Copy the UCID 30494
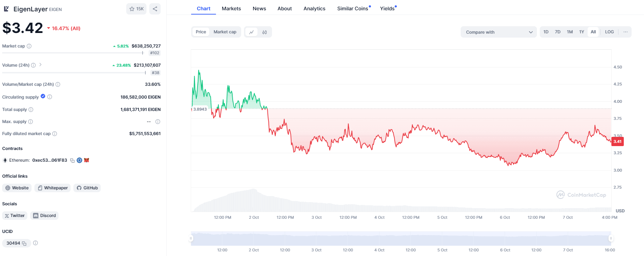This screenshot has height=256, width=644. coord(24,244)
